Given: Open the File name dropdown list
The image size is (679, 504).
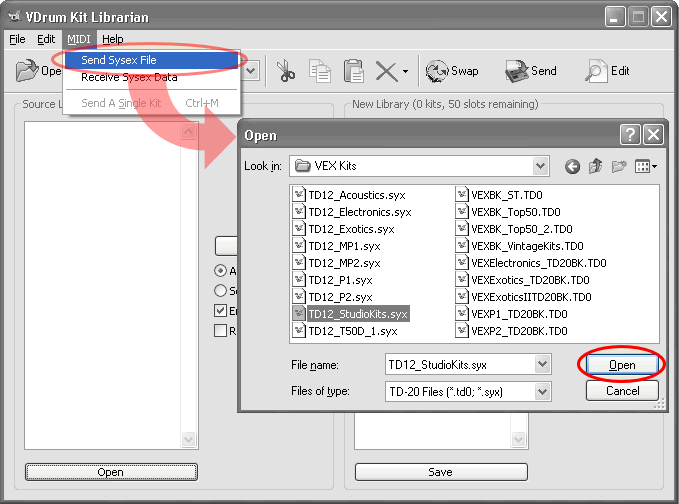Looking at the screenshot, I should click(x=543, y=364).
